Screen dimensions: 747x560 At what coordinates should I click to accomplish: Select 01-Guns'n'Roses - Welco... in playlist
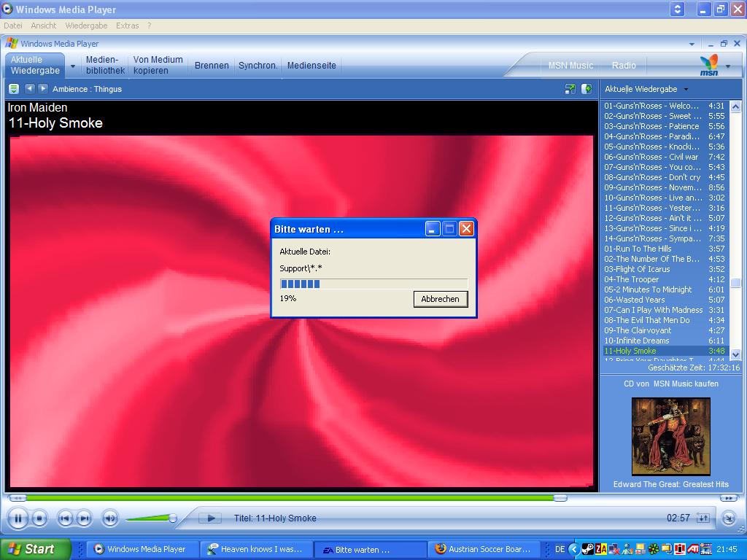click(665, 106)
